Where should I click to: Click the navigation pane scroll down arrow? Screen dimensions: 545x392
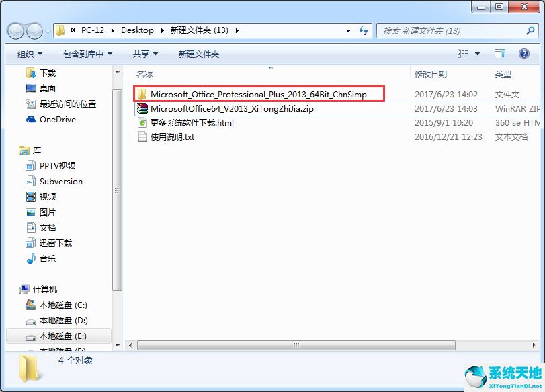point(118,346)
